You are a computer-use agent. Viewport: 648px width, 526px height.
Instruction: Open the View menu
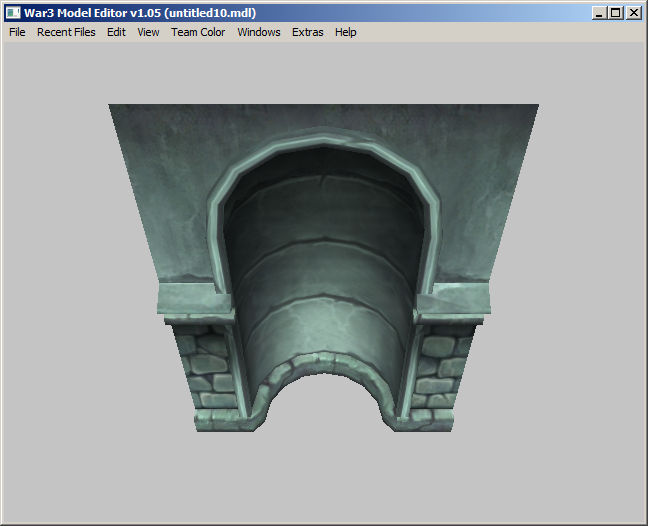pyautogui.click(x=148, y=32)
